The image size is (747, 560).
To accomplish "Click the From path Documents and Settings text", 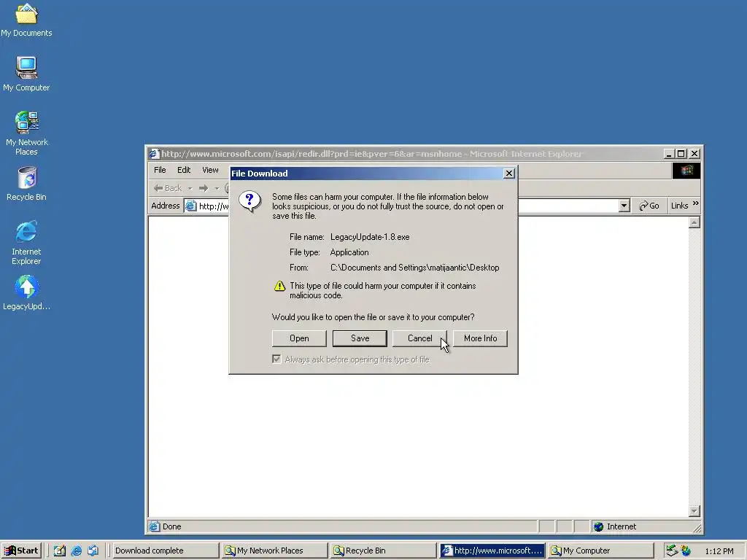I will point(415,268).
